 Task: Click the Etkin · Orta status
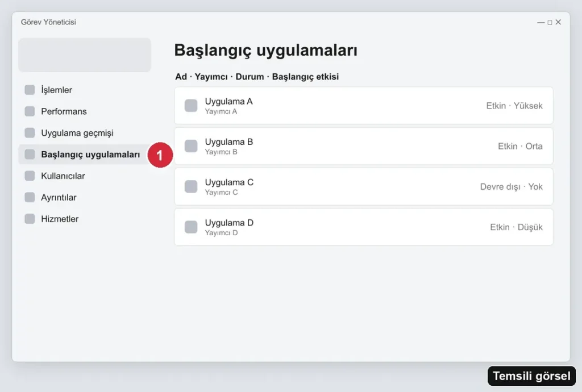coord(521,146)
